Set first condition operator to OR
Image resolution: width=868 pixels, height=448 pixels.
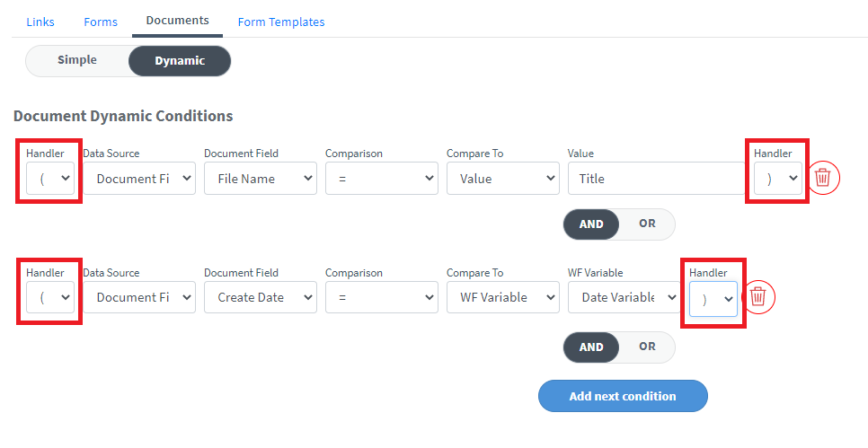pos(647,224)
